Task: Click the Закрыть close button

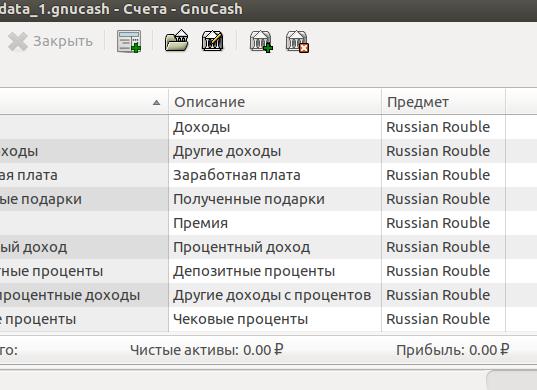Action: point(50,41)
